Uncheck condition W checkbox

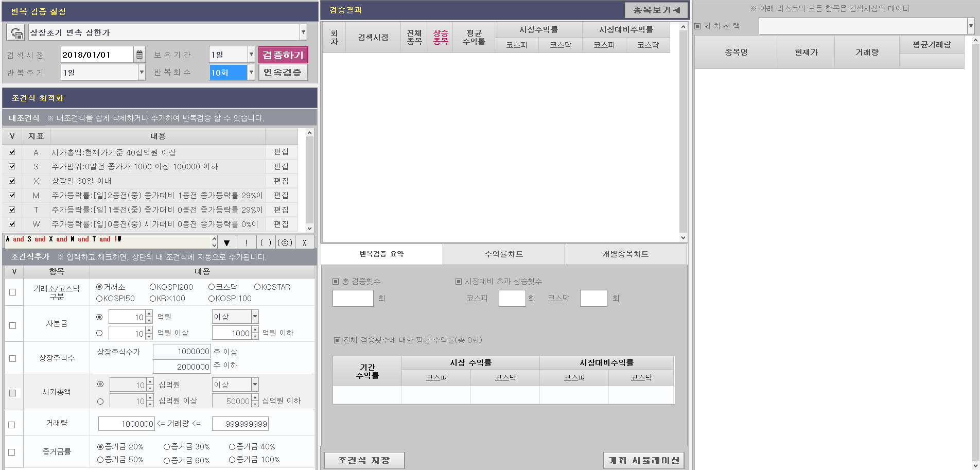point(12,224)
